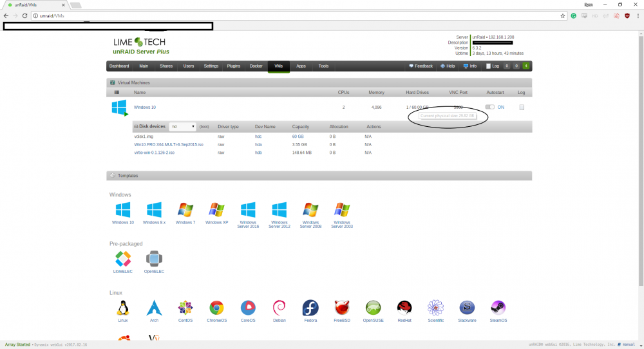644x349 pixels.
Task: Pick the Windows XP template
Action: (x=216, y=210)
